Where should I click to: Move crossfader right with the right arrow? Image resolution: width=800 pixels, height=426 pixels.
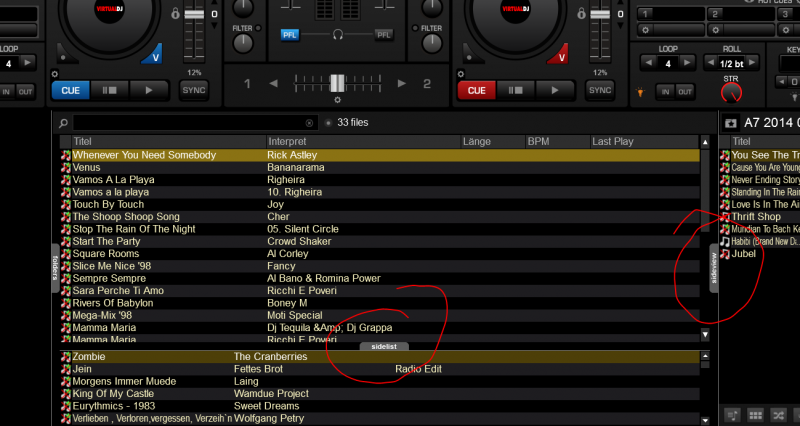point(402,83)
